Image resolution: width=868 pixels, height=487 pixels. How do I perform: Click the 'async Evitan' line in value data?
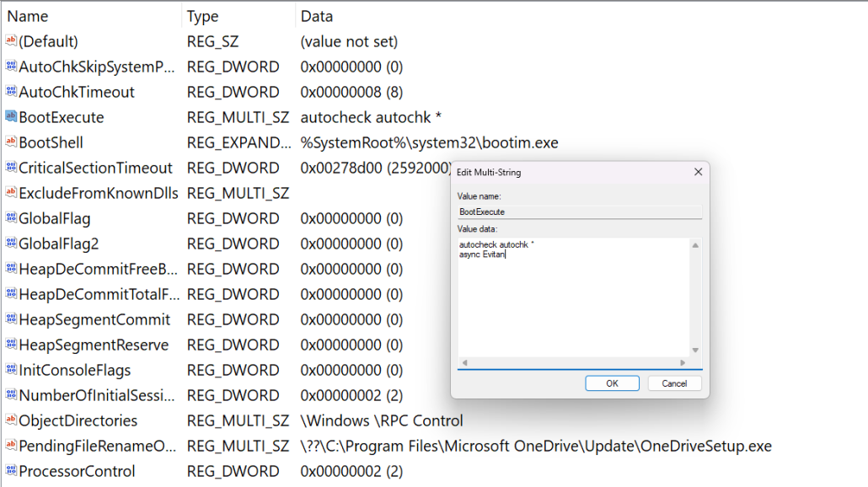tap(482, 254)
